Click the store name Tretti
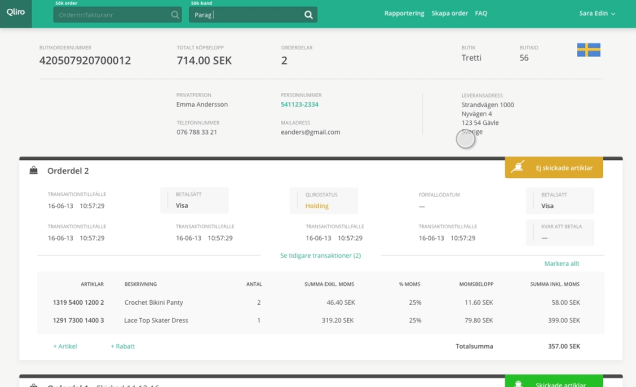 [471, 58]
